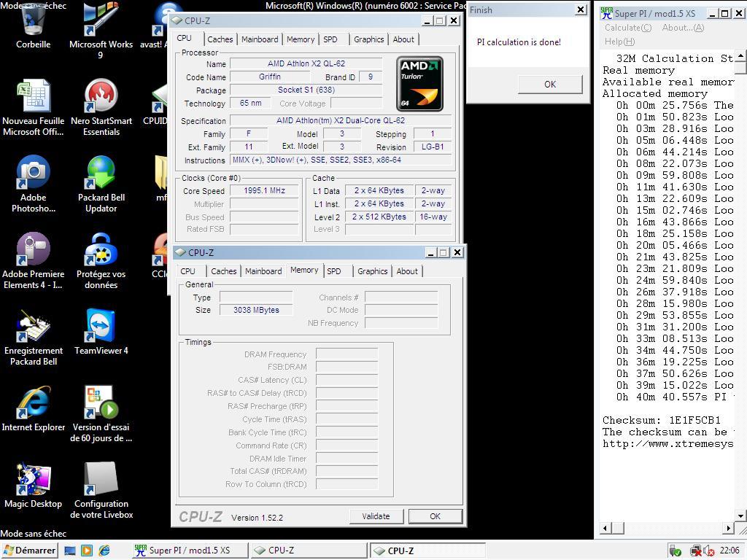747x560 pixels.
Task: Click the AMD Turion 64 processor logo
Action: coord(419,84)
